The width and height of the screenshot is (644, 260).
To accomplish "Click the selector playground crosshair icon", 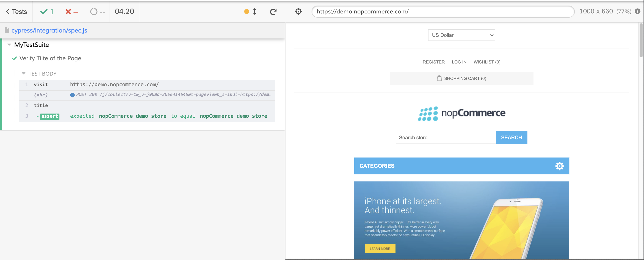I will point(298,12).
